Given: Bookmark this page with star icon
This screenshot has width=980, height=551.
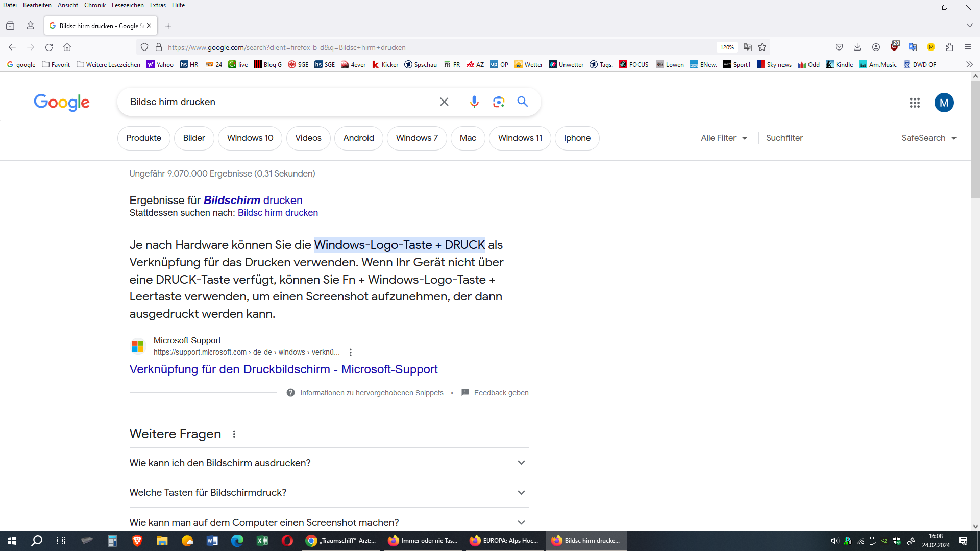Looking at the screenshot, I should pos(762,47).
